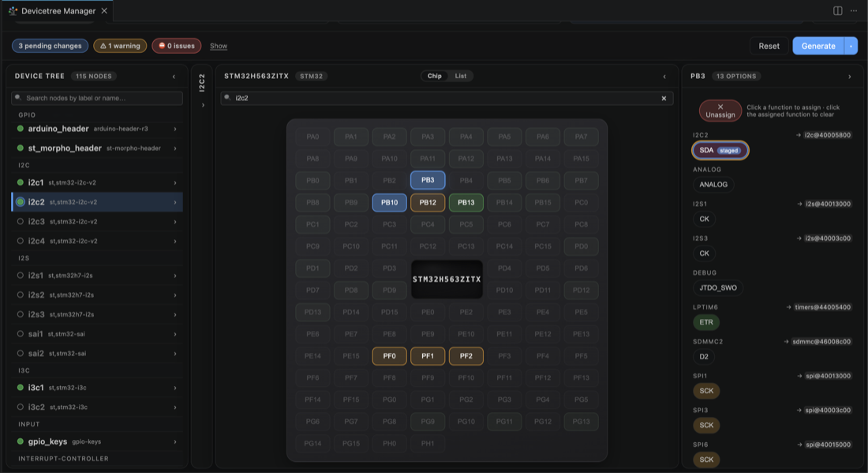Expand the i2c2 node chevron
The height and width of the screenshot is (473, 868).
[175, 202]
